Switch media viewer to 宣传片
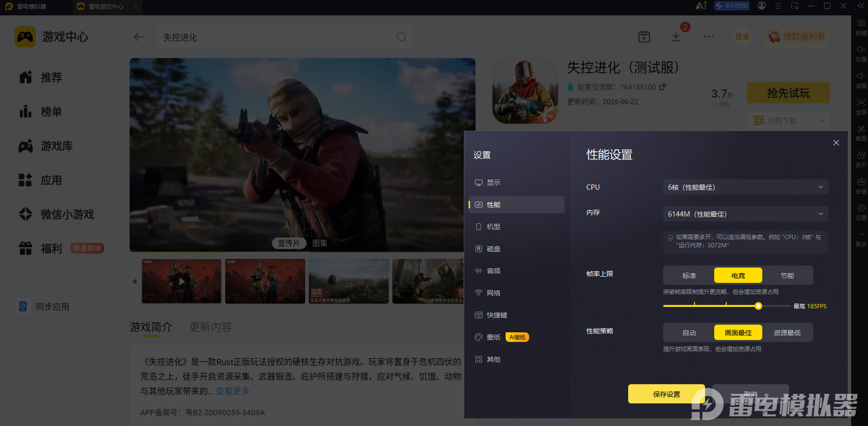The width and height of the screenshot is (868, 426). tap(289, 243)
